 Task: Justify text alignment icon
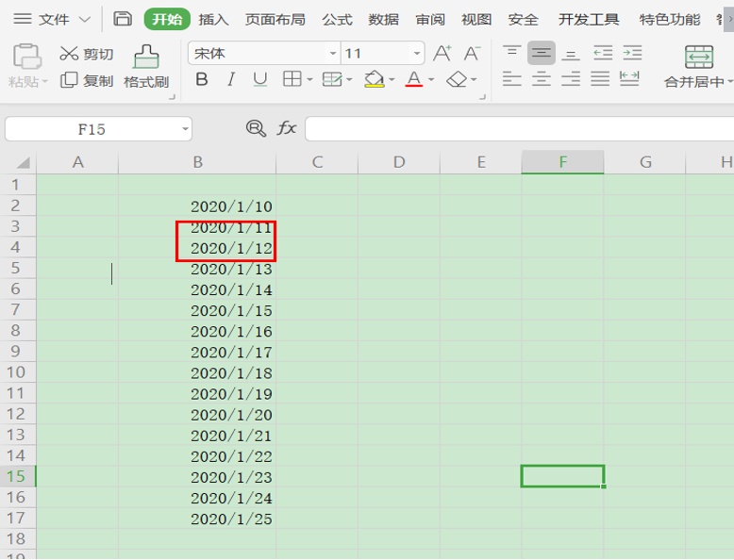tap(600, 78)
